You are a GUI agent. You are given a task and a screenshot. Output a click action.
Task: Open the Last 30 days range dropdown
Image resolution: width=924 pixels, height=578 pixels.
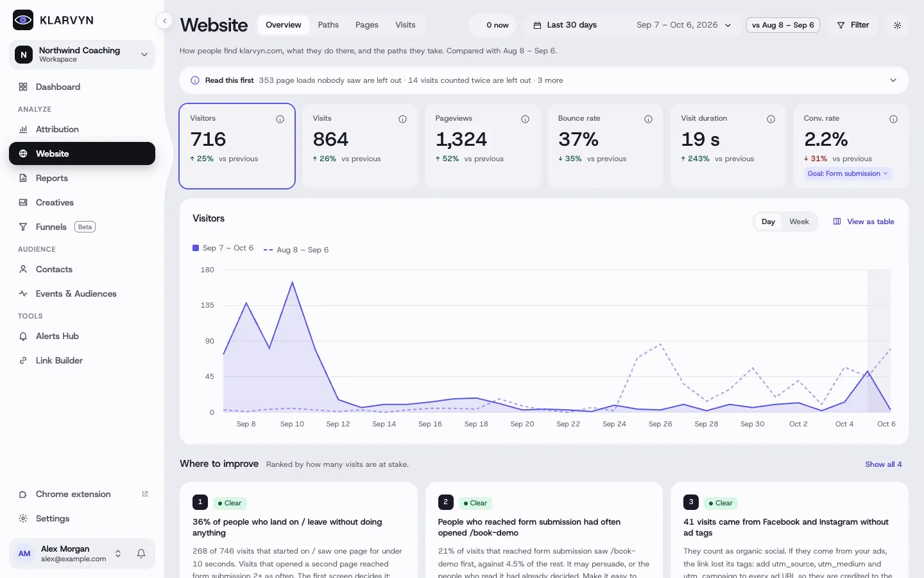coord(565,25)
